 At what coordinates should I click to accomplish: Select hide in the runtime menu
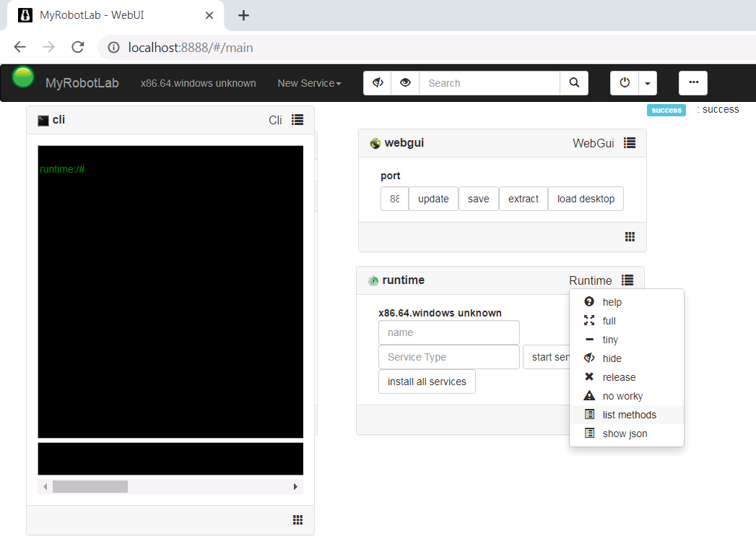click(612, 358)
